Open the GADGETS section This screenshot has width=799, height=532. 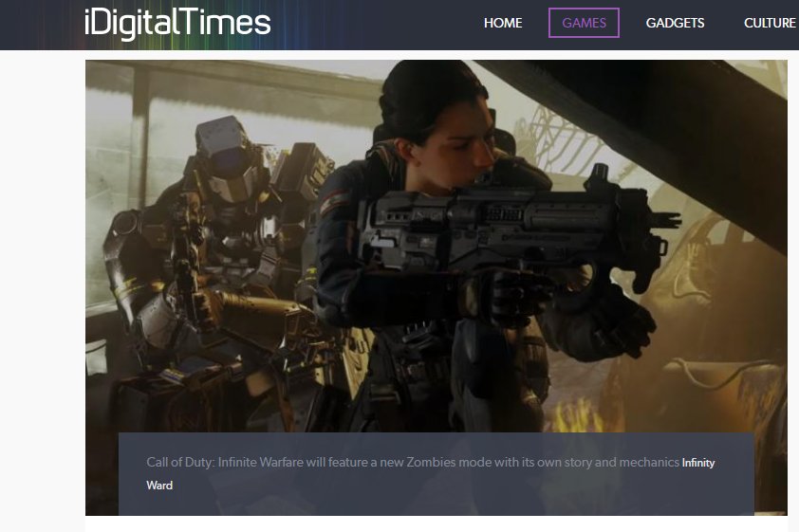tap(676, 23)
